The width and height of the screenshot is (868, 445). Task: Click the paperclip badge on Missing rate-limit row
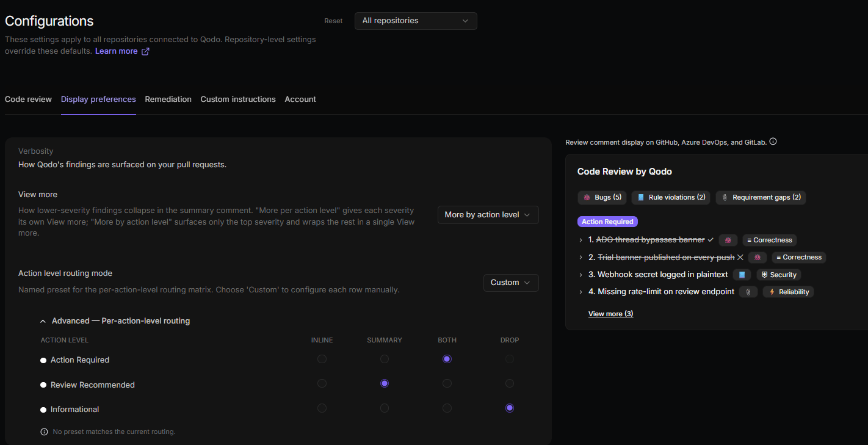pos(748,292)
